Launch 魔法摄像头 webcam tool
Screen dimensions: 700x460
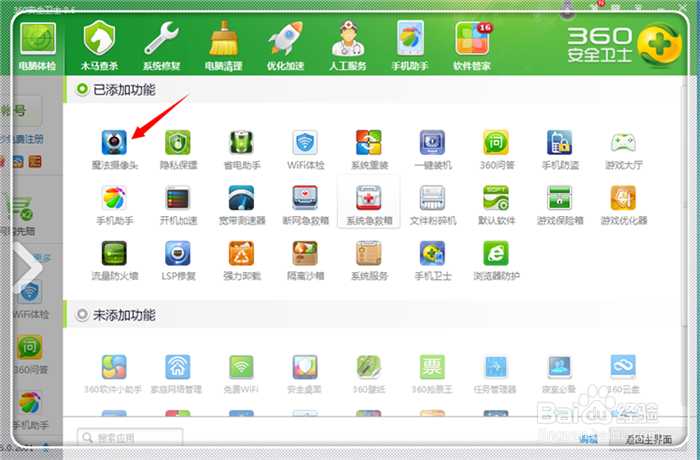pos(114,150)
